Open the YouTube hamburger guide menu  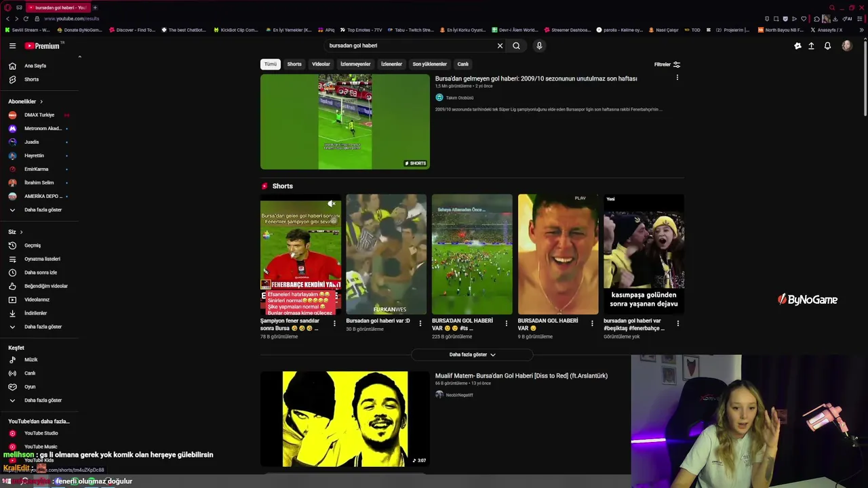[x=12, y=45]
